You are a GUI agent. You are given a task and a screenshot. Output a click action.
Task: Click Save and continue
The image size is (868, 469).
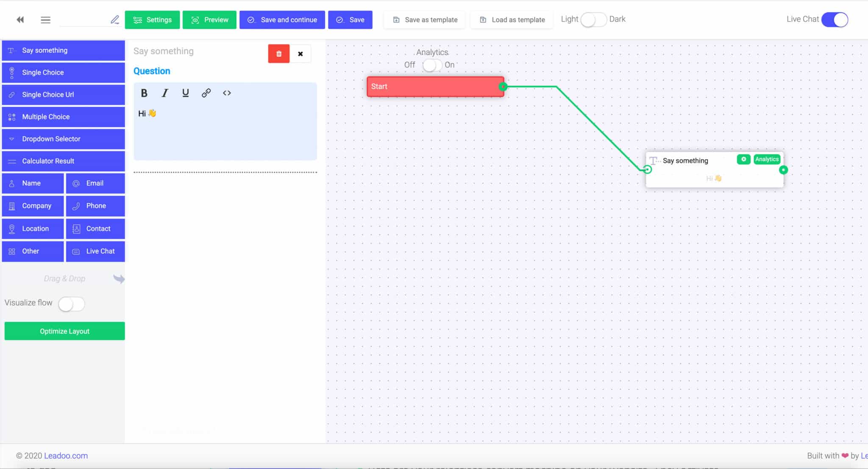(282, 19)
